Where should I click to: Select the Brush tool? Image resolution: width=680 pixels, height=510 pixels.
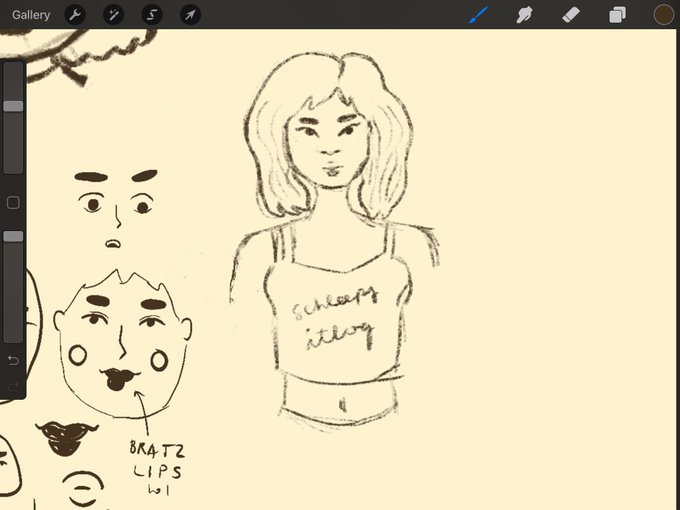tap(478, 15)
